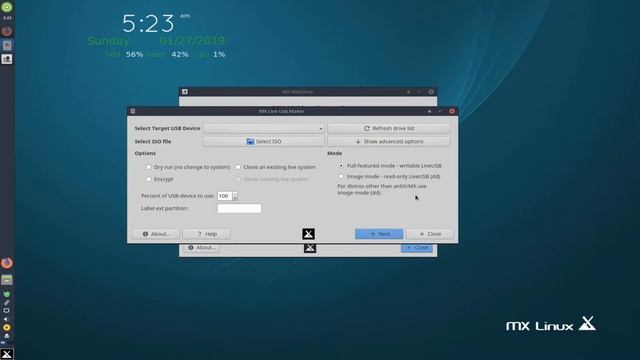Click the MX logo in MX Welcome footer
640x360 pixels.
click(x=310, y=248)
